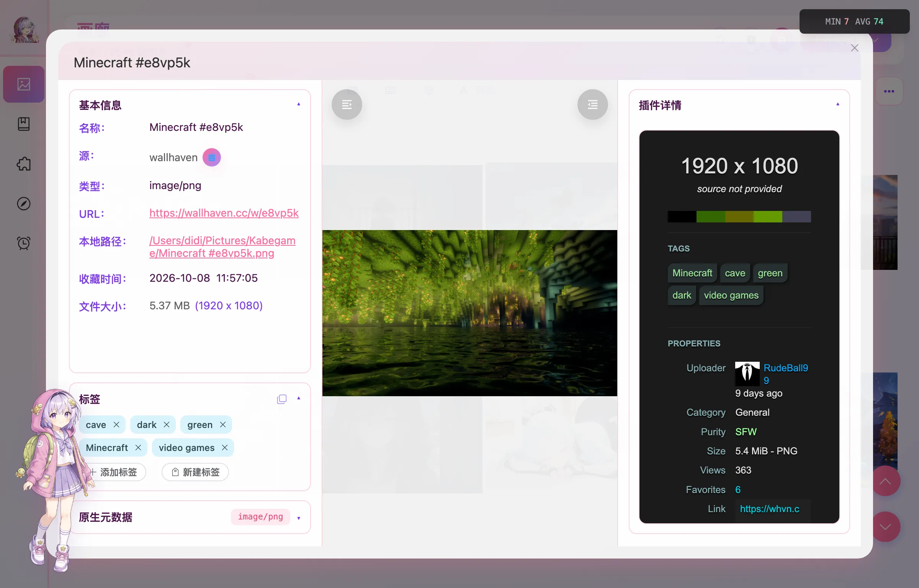Open the album bookmark icon in sidebar
This screenshot has height=588, width=919.
(x=24, y=124)
